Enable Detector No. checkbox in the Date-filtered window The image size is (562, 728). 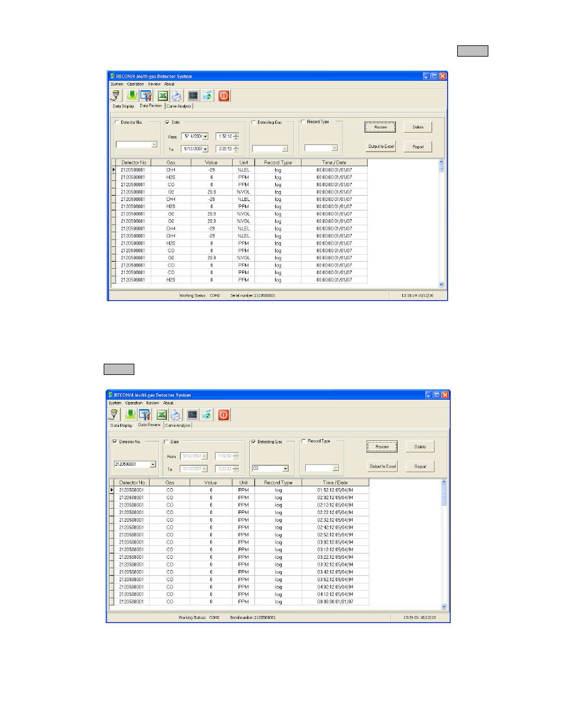tap(117, 123)
